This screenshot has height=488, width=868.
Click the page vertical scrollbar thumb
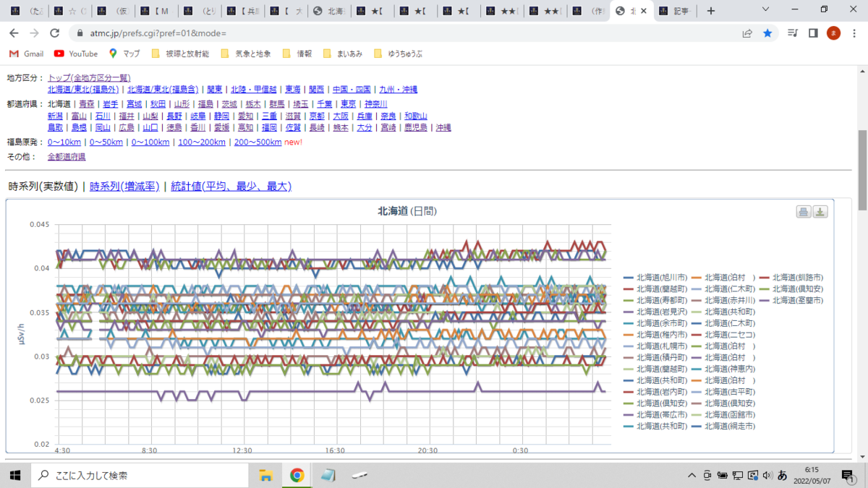pyautogui.click(x=861, y=169)
